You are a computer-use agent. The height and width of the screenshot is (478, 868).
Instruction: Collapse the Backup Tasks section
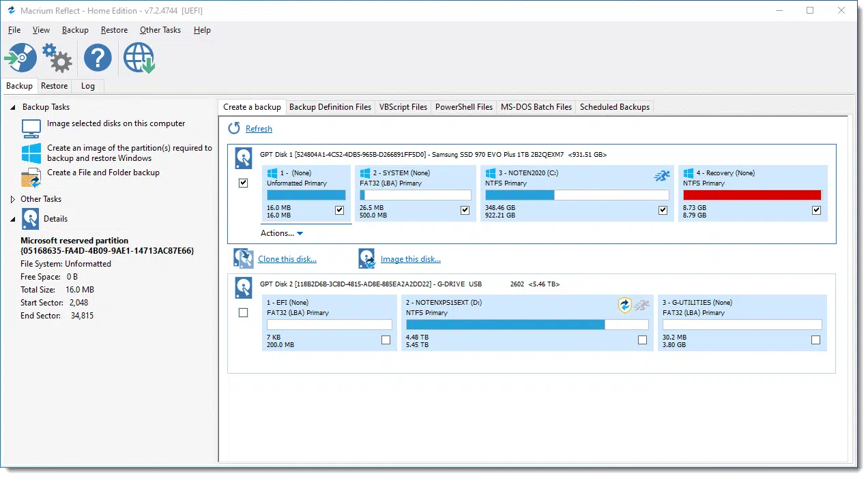[13, 108]
